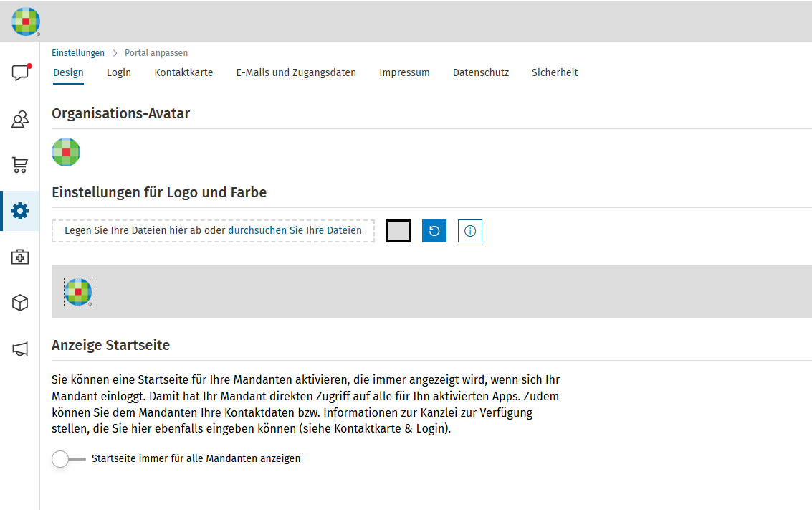This screenshot has width=812, height=510.
Task: Switch to the Sicherheit tab
Action: [555, 72]
